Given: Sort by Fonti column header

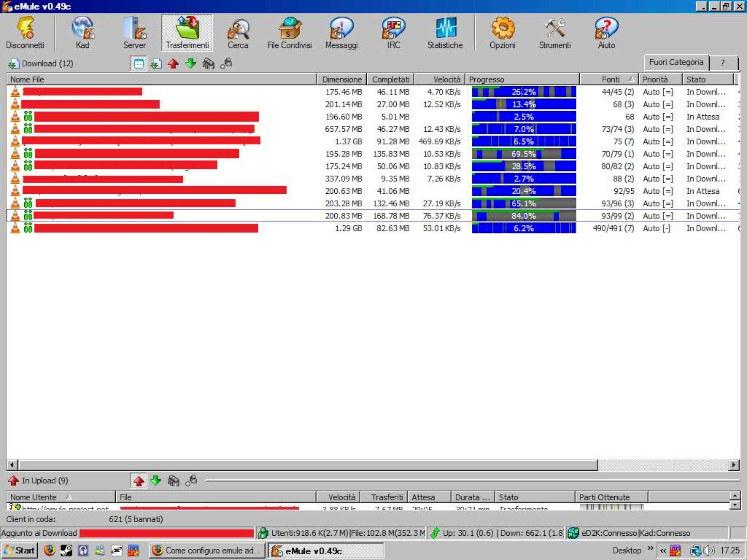Looking at the screenshot, I should [x=609, y=80].
